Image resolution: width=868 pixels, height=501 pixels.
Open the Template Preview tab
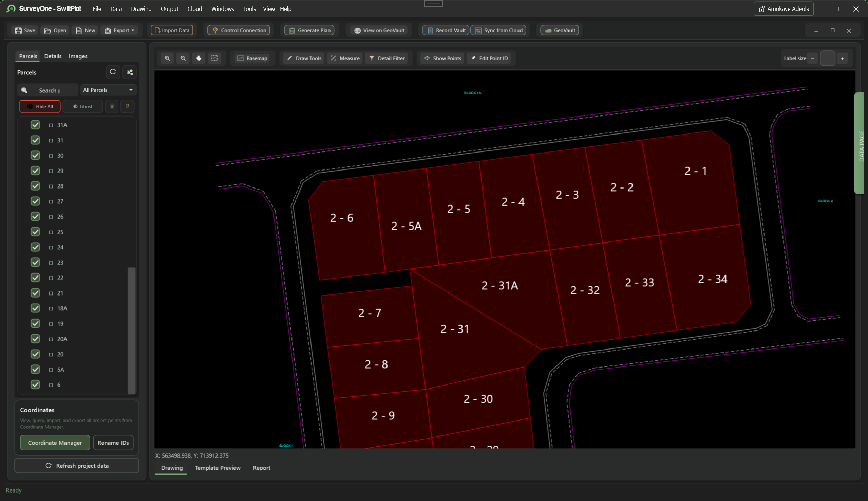click(x=218, y=468)
